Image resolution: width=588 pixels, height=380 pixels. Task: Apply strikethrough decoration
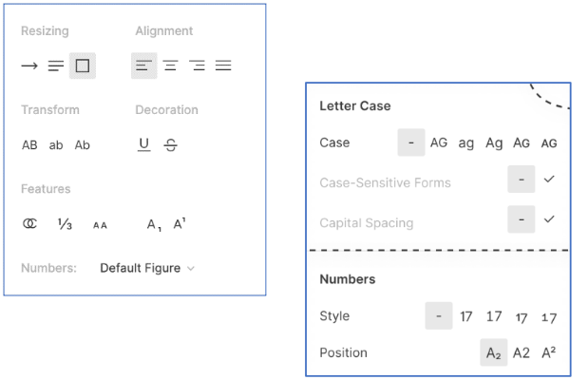click(x=170, y=145)
